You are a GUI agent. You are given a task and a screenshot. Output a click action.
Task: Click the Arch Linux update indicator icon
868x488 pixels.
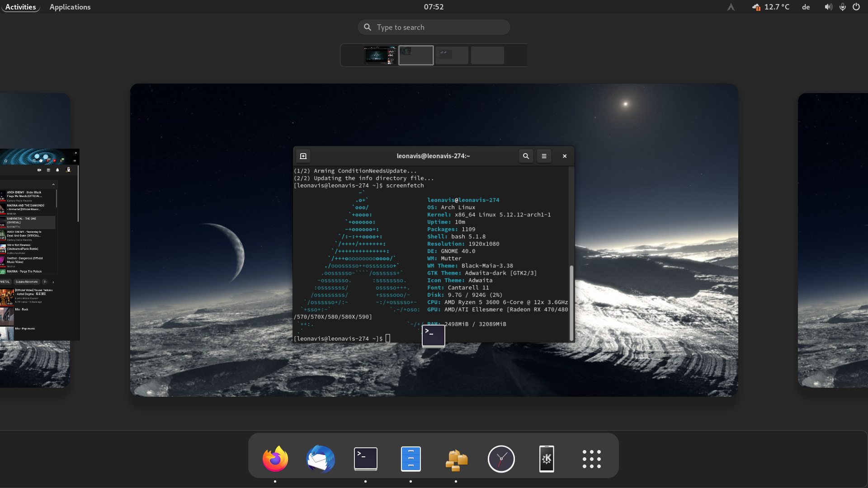point(731,7)
